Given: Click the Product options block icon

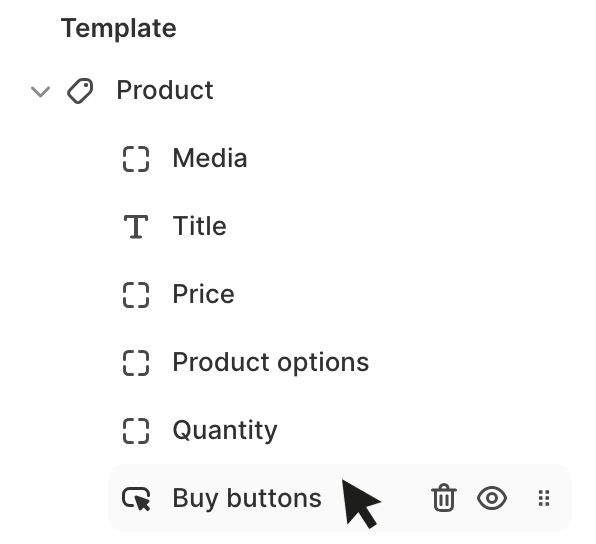Looking at the screenshot, I should point(136,363).
